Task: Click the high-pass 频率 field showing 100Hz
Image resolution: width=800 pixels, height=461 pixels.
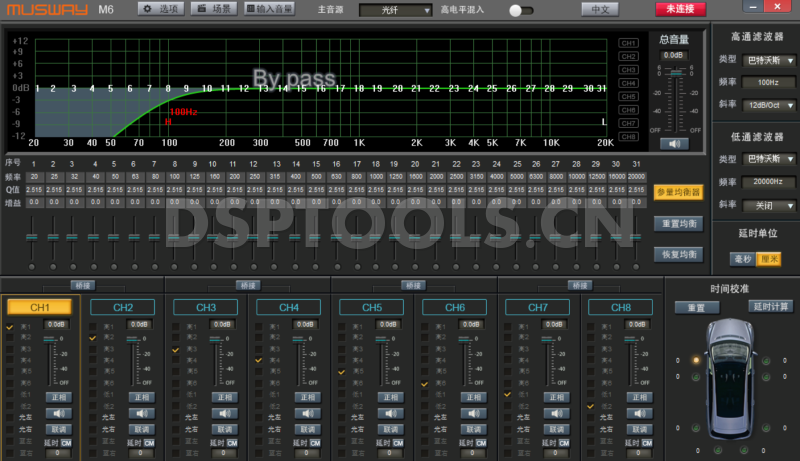Action: click(x=768, y=82)
